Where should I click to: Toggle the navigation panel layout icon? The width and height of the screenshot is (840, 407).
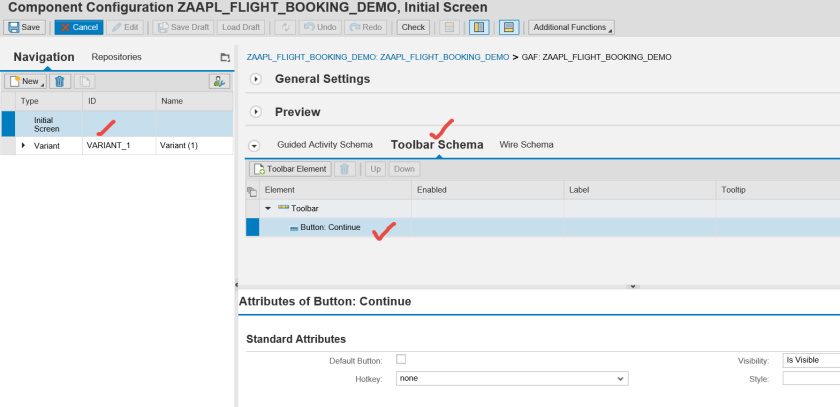coord(479,27)
